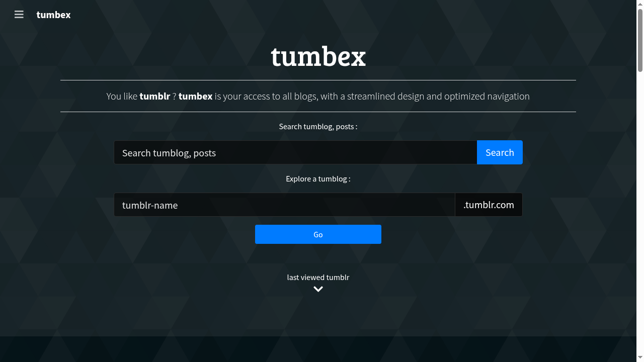644x362 pixels.
Task: Click the bold tumbex word in the tagline
Action: 195,96
